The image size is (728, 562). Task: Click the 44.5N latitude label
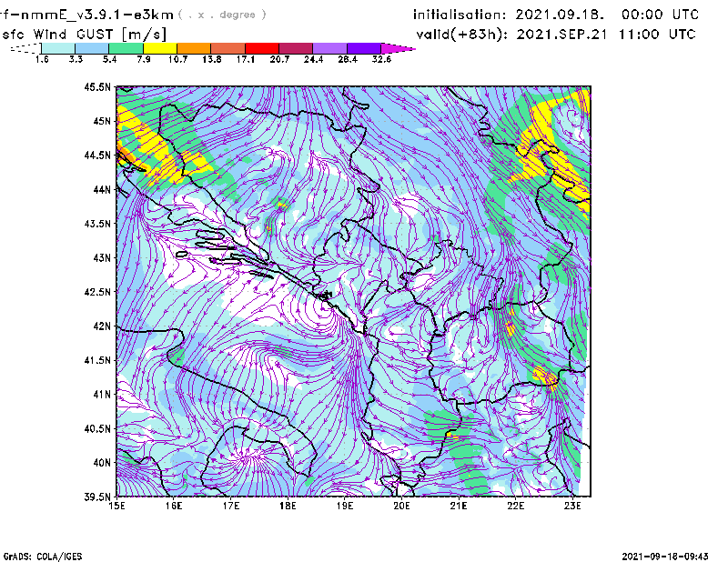click(97, 155)
